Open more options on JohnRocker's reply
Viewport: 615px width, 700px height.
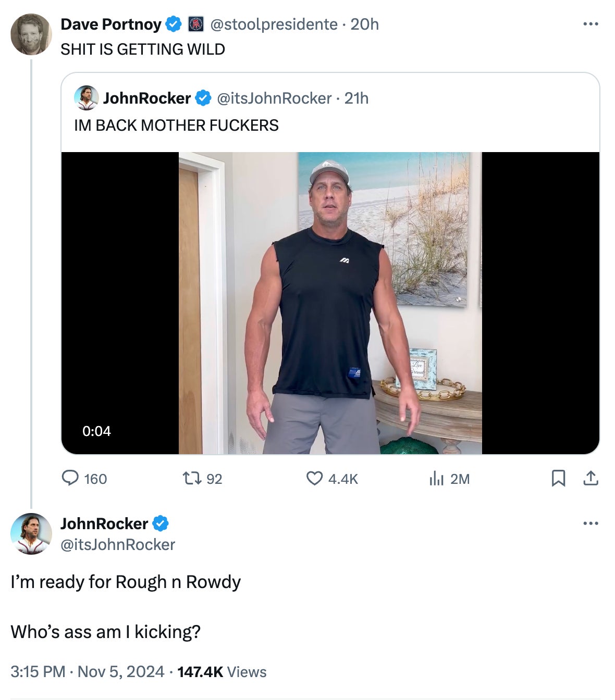[x=591, y=523]
